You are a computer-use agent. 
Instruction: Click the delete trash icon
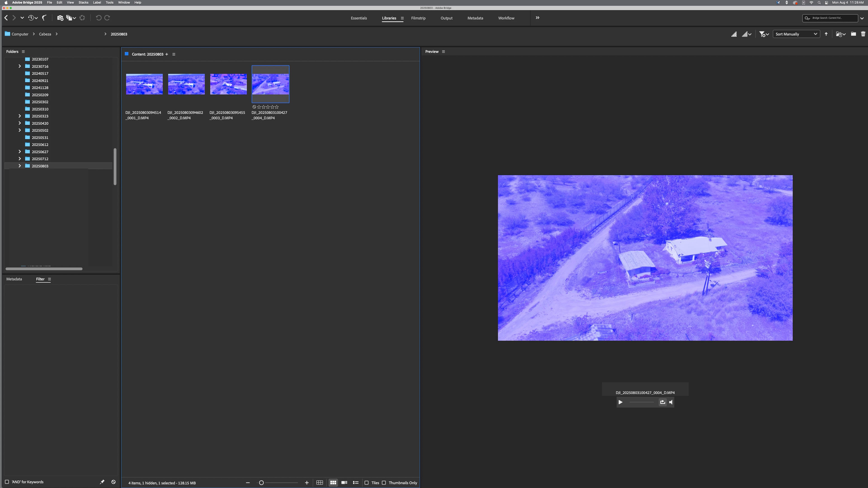pos(863,34)
